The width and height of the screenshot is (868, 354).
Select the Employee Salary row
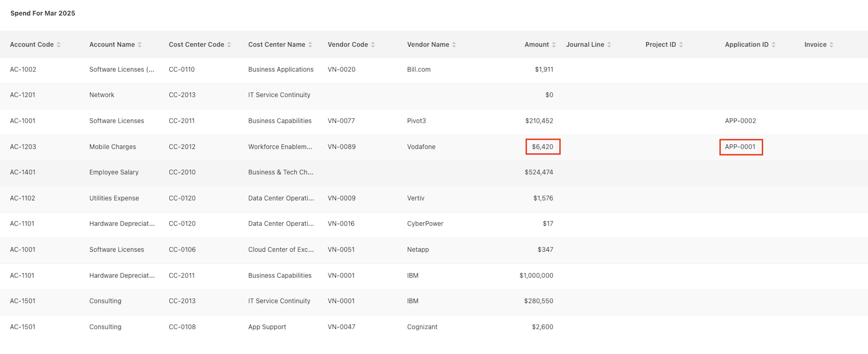click(114, 172)
